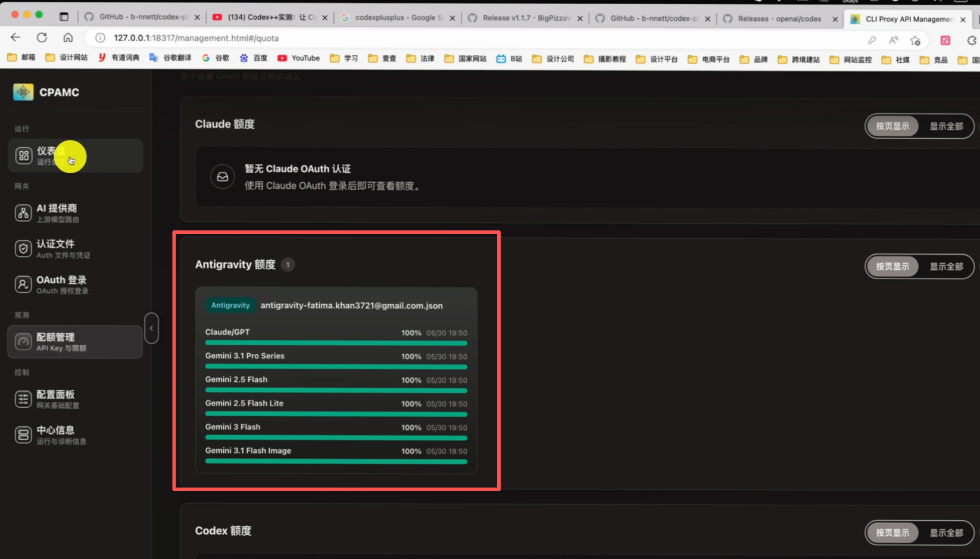Open the red extension icon in toolbar
Viewport: 980px width, 559px height.
point(945,40)
